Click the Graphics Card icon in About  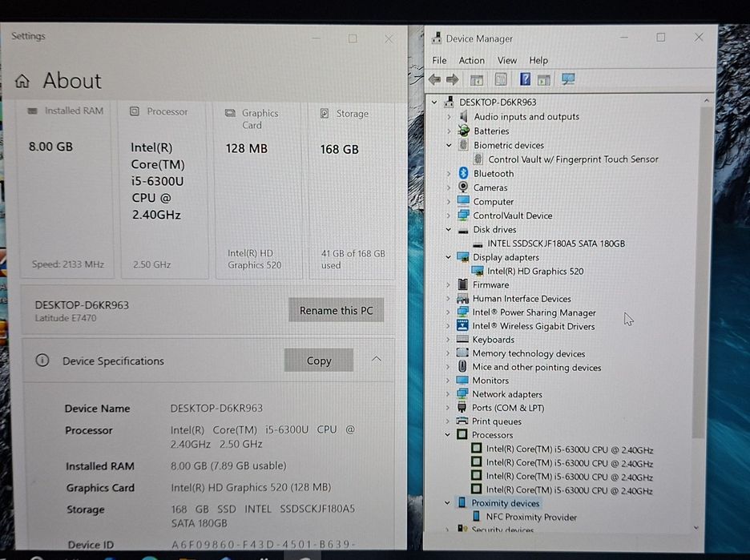pyautogui.click(x=230, y=113)
